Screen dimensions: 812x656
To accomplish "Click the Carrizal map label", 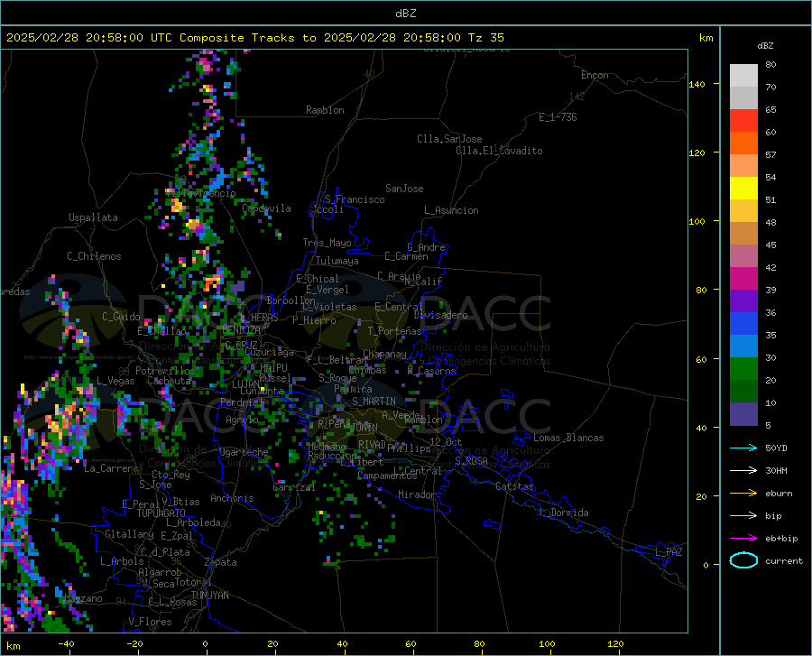I will (x=294, y=487).
